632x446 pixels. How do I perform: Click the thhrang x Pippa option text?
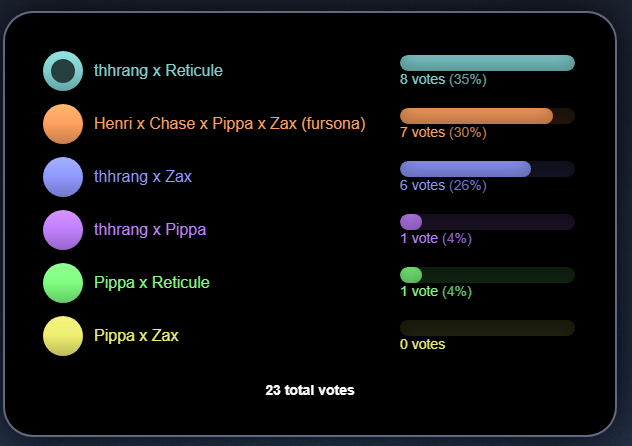150,230
